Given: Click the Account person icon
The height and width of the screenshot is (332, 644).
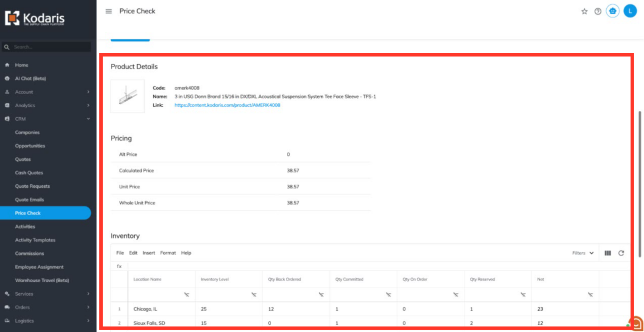Looking at the screenshot, I should [x=7, y=92].
